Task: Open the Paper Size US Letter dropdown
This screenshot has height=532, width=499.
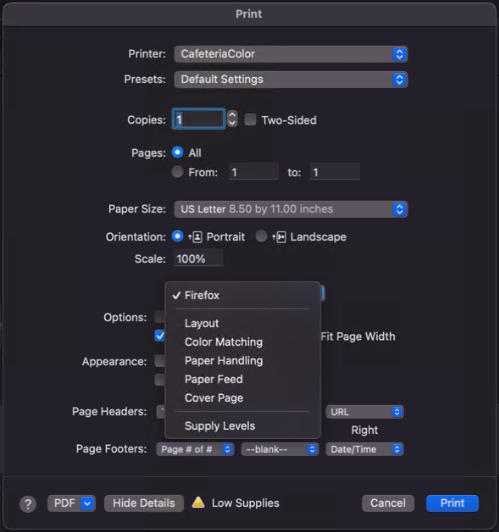Action: point(291,209)
